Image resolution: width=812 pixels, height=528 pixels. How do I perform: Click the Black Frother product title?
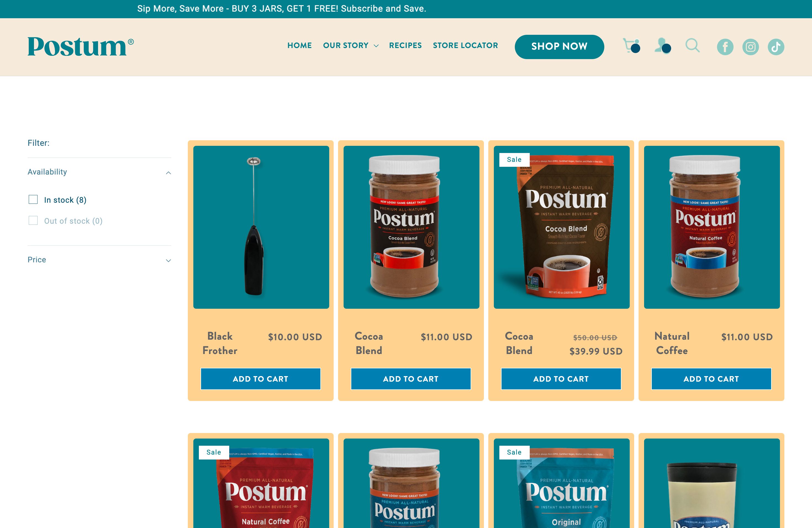click(x=220, y=343)
